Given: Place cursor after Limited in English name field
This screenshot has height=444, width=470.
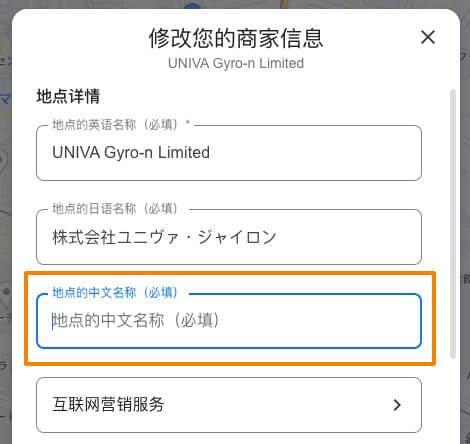Looking at the screenshot, I should (211, 153).
